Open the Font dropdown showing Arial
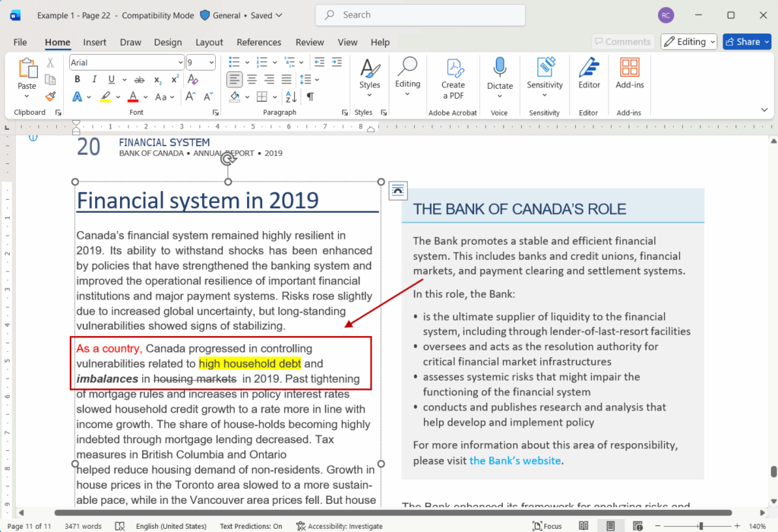The width and height of the screenshot is (778, 532). click(122, 62)
